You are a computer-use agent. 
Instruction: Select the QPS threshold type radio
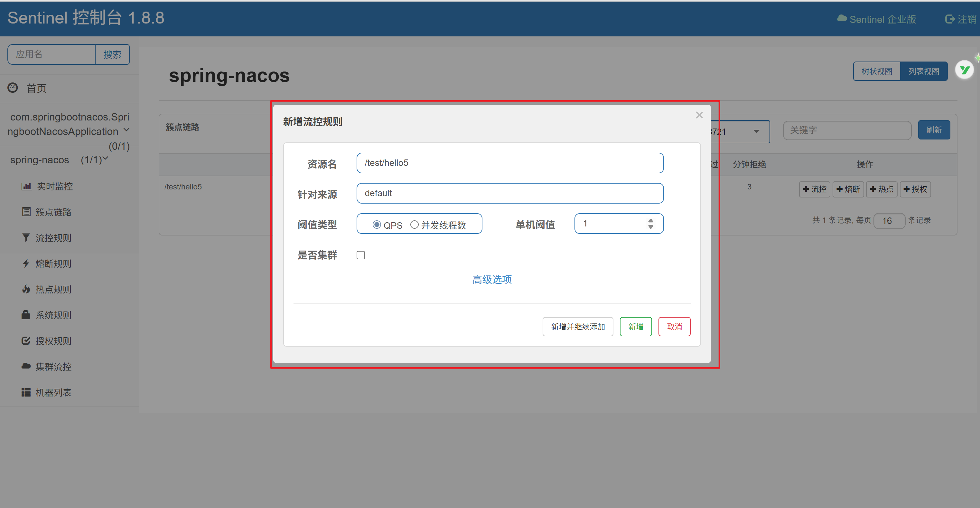tap(377, 225)
